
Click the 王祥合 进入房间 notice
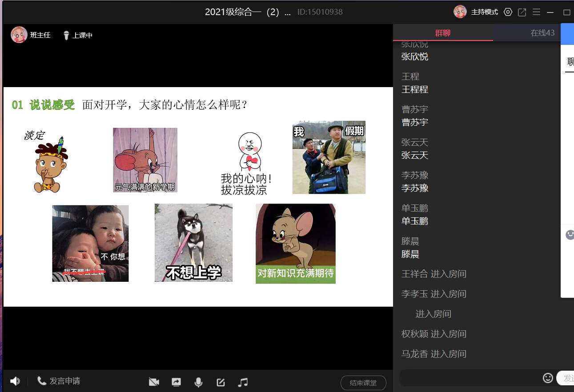click(434, 274)
